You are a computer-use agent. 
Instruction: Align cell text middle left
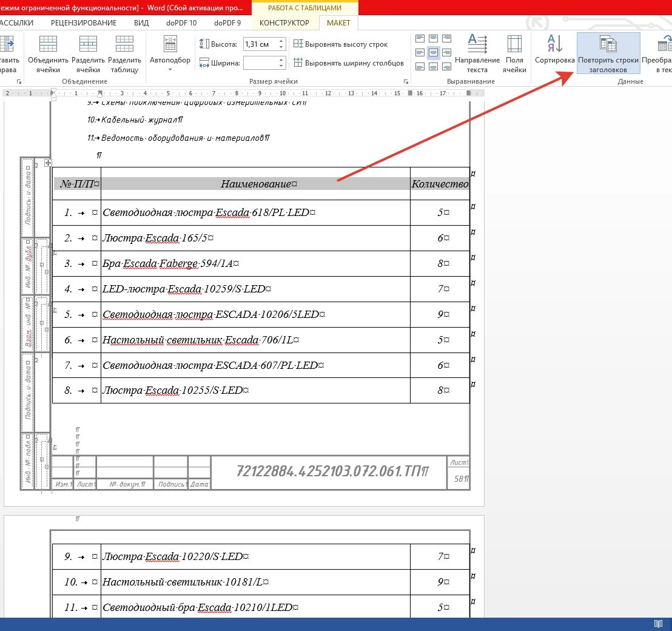420,53
